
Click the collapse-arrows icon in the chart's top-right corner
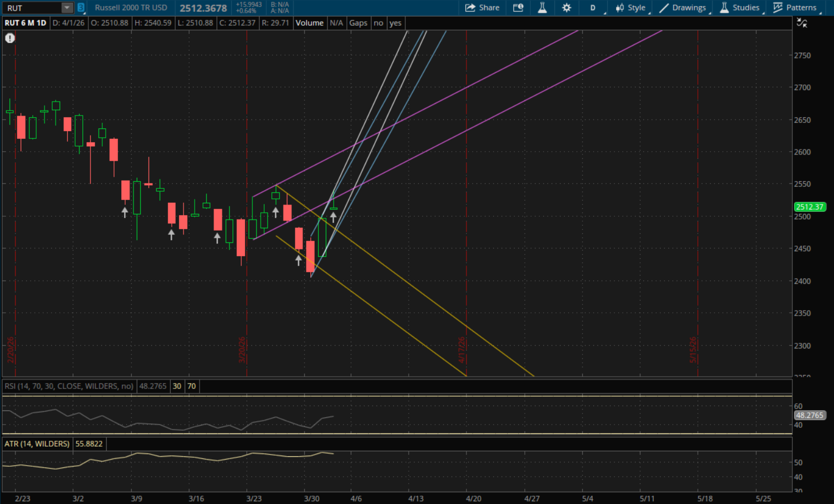click(802, 23)
